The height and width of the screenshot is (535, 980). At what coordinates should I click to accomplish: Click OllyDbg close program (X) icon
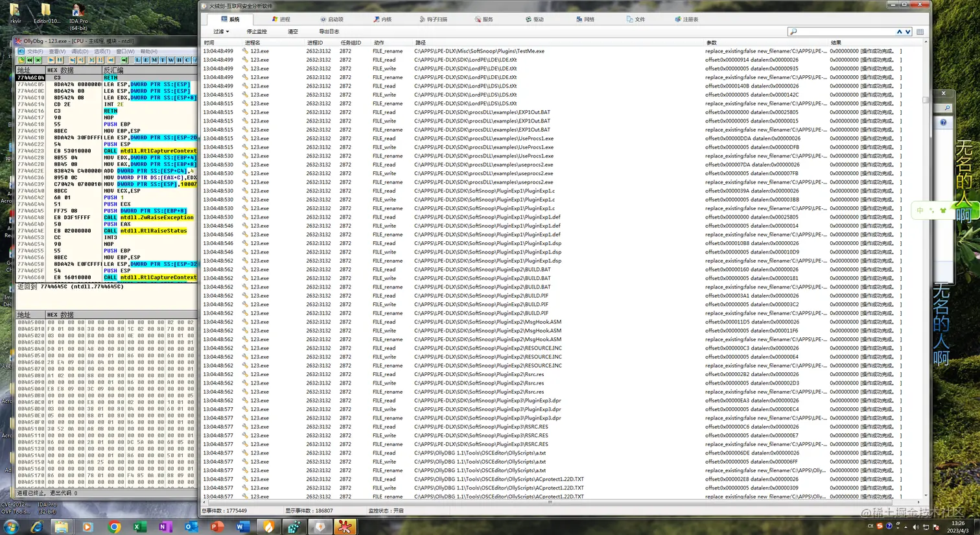coord(38,60)
